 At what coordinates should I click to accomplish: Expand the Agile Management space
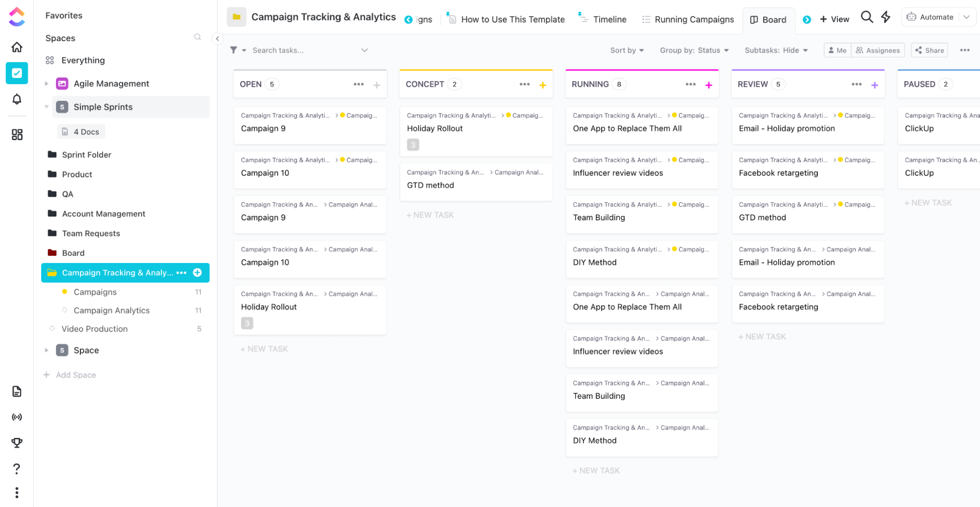pos(47,84)
